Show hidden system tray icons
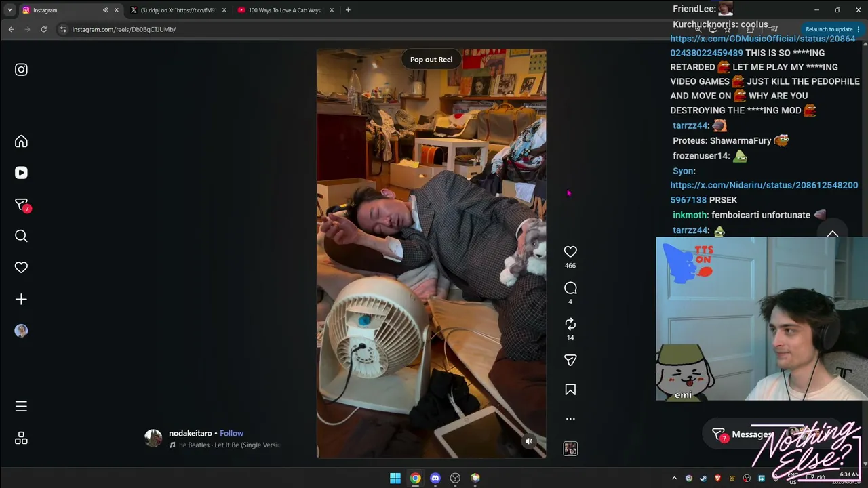 [674, 479]
